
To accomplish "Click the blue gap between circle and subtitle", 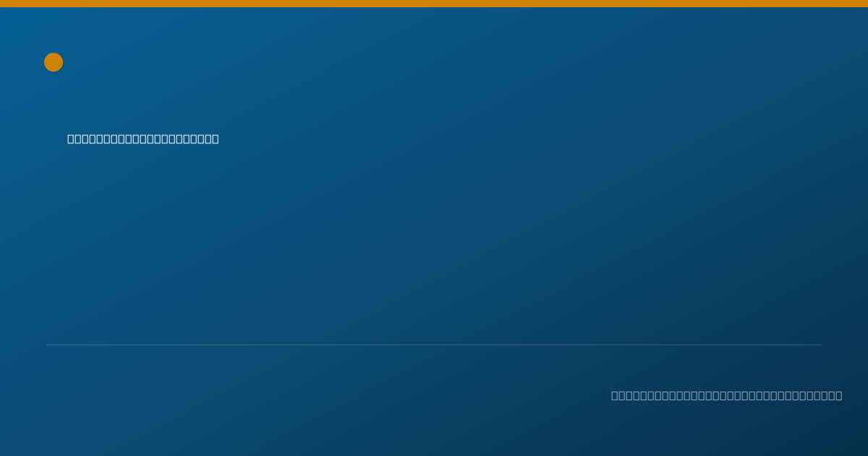I will pyautogui.click(x=58, y=103).
